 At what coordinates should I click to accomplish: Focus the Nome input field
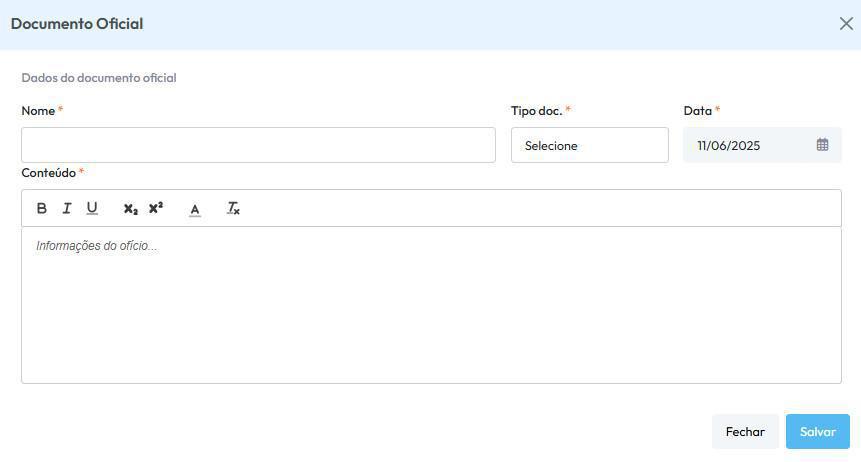tap(258, 145)
